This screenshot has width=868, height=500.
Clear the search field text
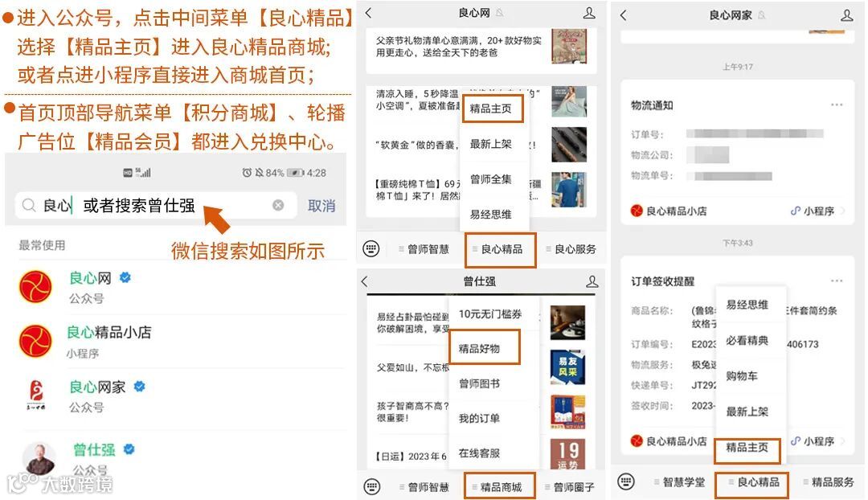click(278, 206)
